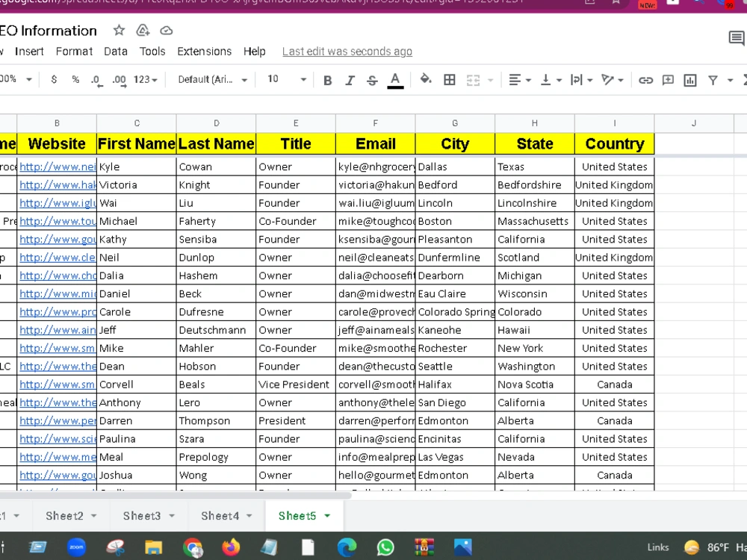
Task: Open the comment history icon
Action: click(x=736, y=37)
